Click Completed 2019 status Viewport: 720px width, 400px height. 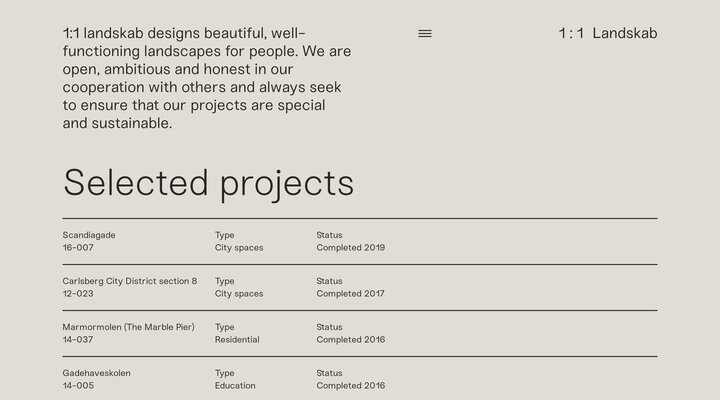tap(350, 247)
